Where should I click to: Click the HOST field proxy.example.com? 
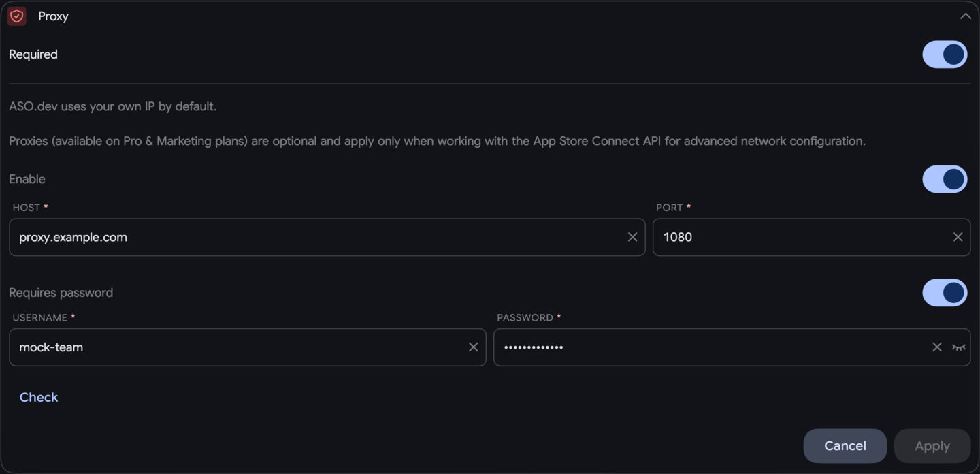point(327,237)
